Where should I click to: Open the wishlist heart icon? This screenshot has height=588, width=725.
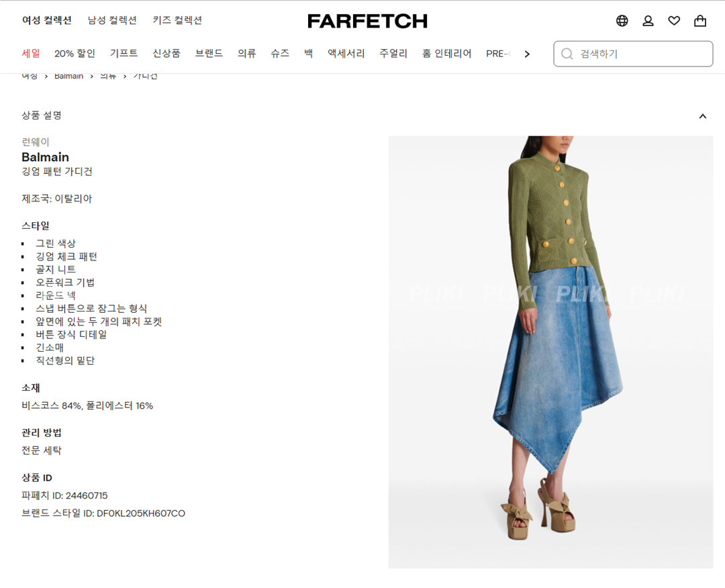click(674, 21)
